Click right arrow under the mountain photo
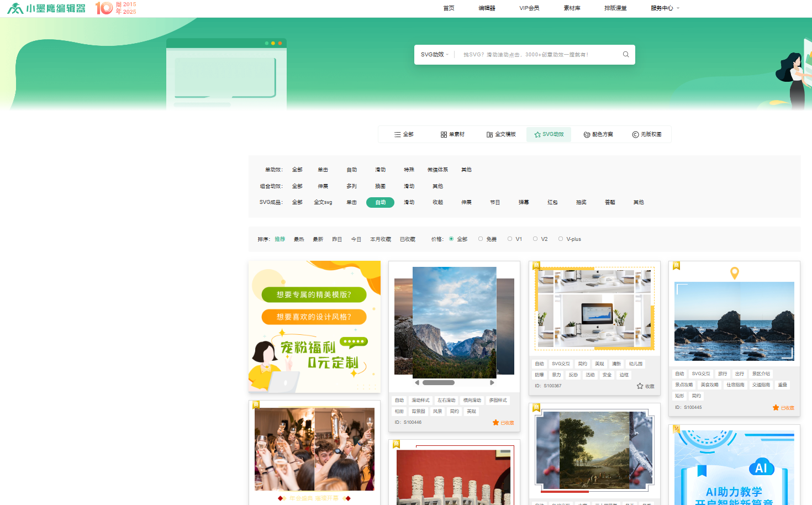The width and height of the screenshot is (812, 505). pyautogui.click(x=492, y=382)
